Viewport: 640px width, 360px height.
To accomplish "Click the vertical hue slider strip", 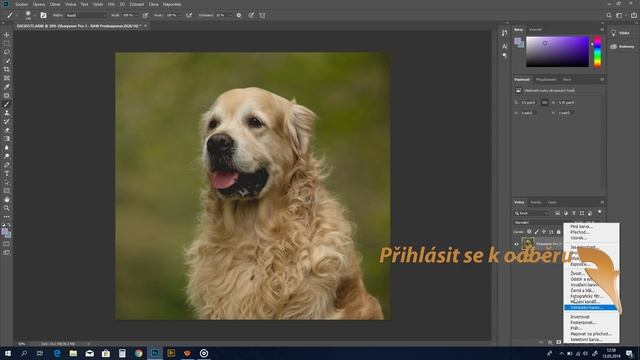I will click(x=597, y=51).
